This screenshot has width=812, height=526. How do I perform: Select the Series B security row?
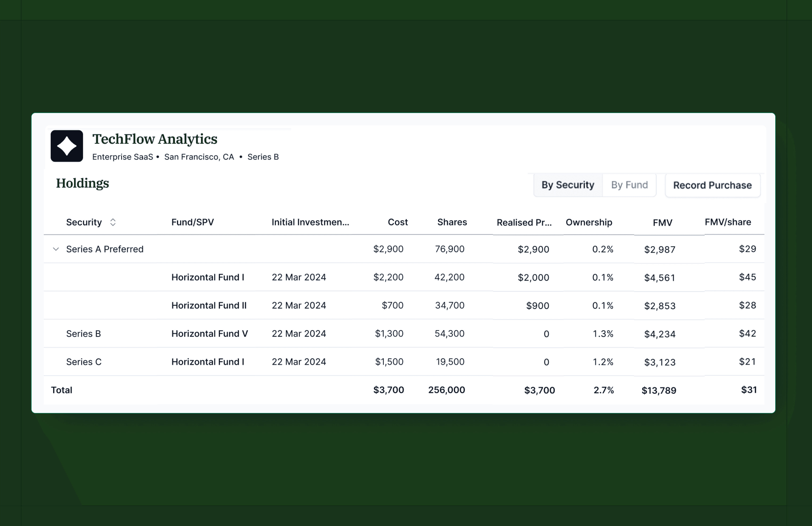pyautogui.click(x=84, y=334)
